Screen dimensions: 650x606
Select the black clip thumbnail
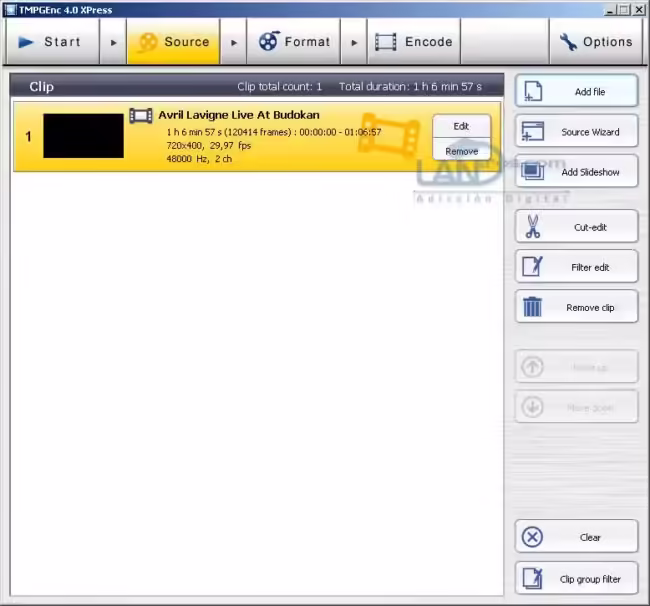[83, 136]
